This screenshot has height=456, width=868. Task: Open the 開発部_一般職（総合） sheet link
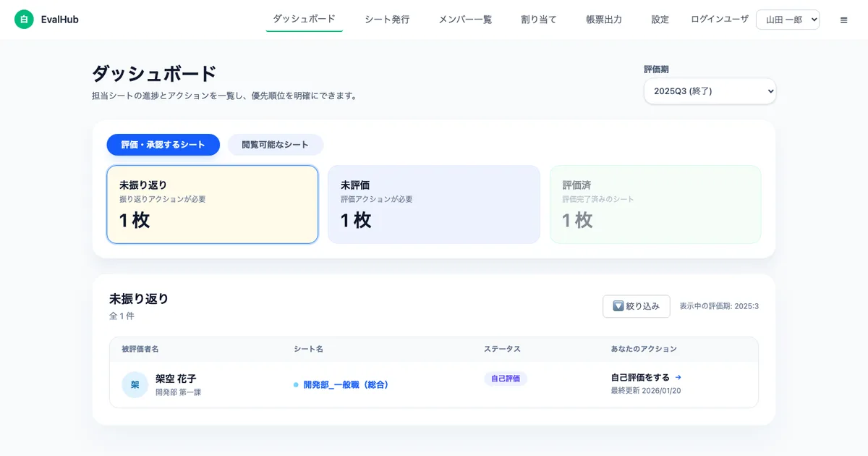coord(345,384)
